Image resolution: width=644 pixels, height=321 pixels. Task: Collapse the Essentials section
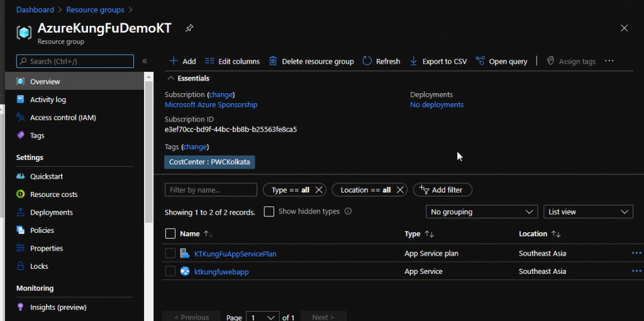(x=170, y=79)
